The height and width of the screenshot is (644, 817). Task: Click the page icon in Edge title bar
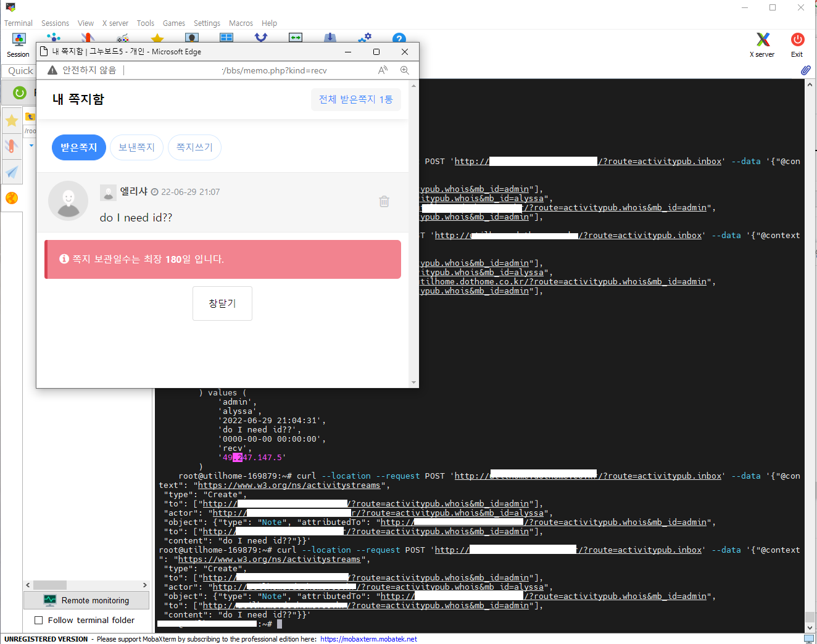(44, 52)
